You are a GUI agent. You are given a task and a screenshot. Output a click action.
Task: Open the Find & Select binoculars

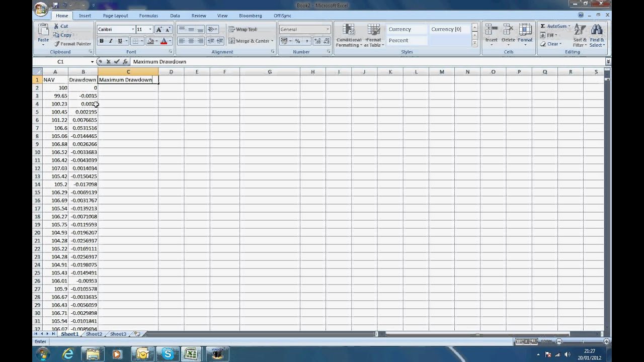point(597,35)
